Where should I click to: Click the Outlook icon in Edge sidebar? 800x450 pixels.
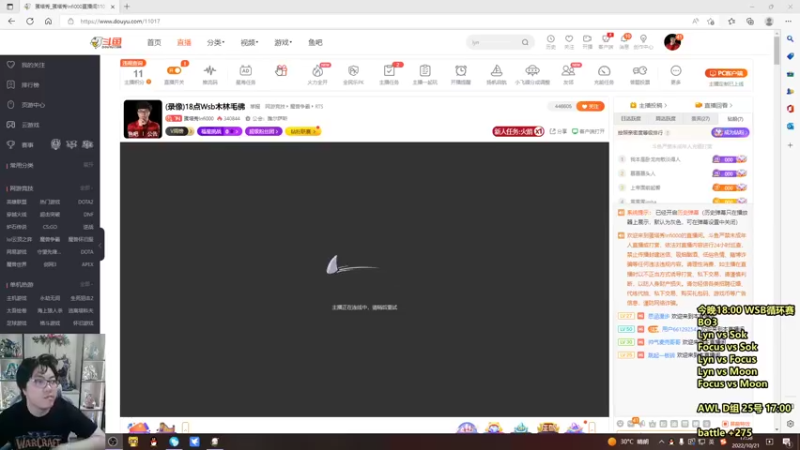coord(790,126)
